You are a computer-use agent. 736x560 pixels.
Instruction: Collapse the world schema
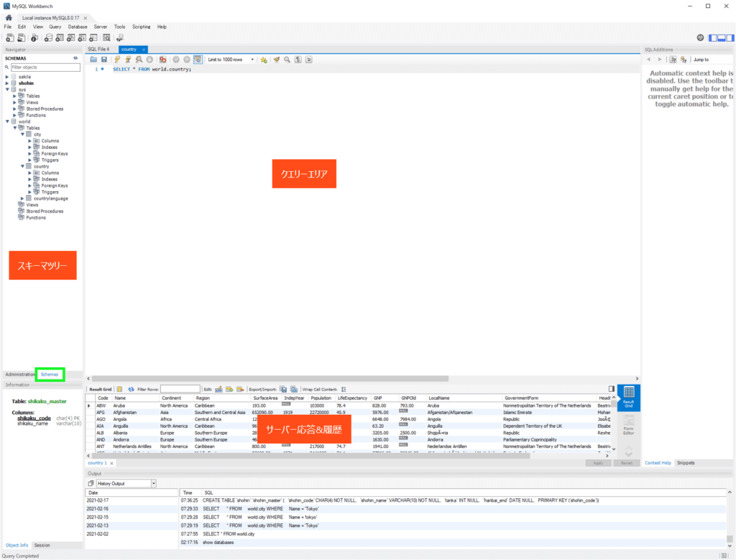7,121
